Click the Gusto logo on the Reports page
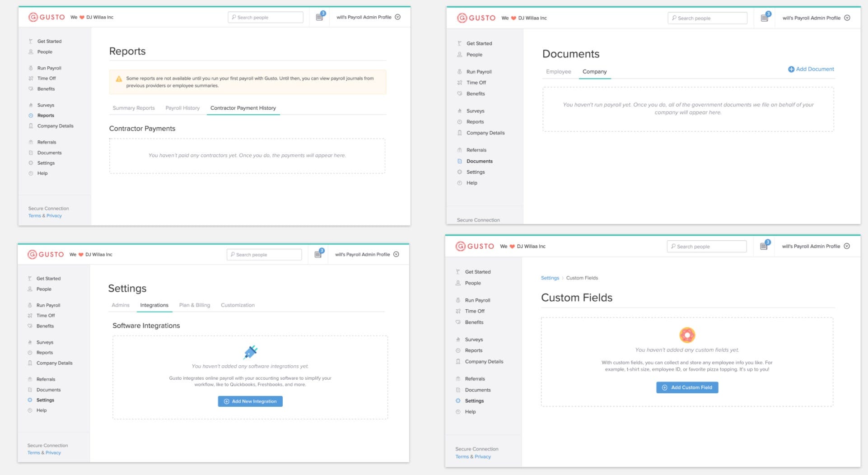The height and width of the screenshot is (475, 868). pyautogui.click(x=47, y=17)
